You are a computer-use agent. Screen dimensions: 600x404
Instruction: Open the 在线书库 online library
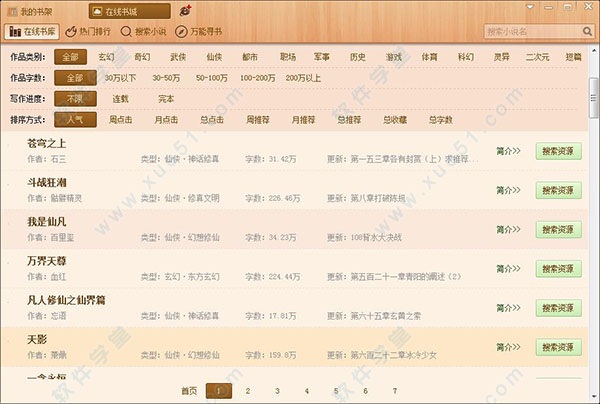point(32,31)
